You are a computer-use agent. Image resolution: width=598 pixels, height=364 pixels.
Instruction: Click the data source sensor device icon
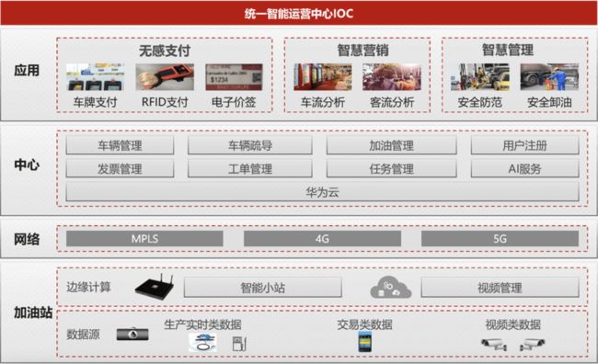[132, 334]
